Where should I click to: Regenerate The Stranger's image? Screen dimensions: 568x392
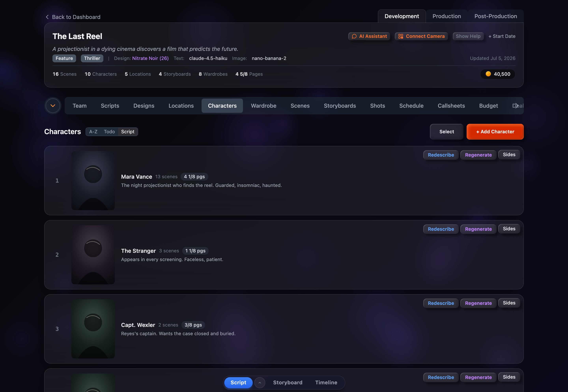tap(478, 229)
